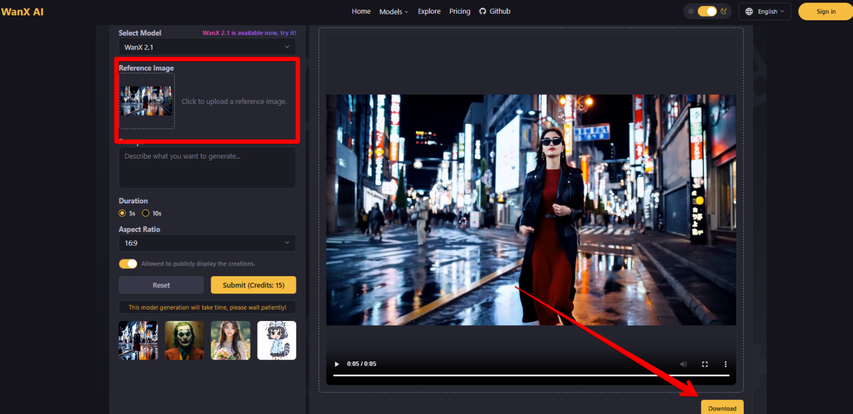Click Submit (Credits: 15) button
The image size is (853, 414).
click(x=254, y=285)
